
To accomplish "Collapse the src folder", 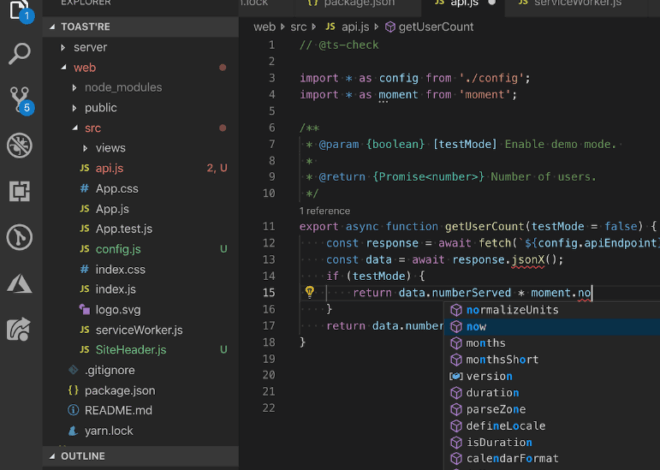I will click(x=92, y=128).
